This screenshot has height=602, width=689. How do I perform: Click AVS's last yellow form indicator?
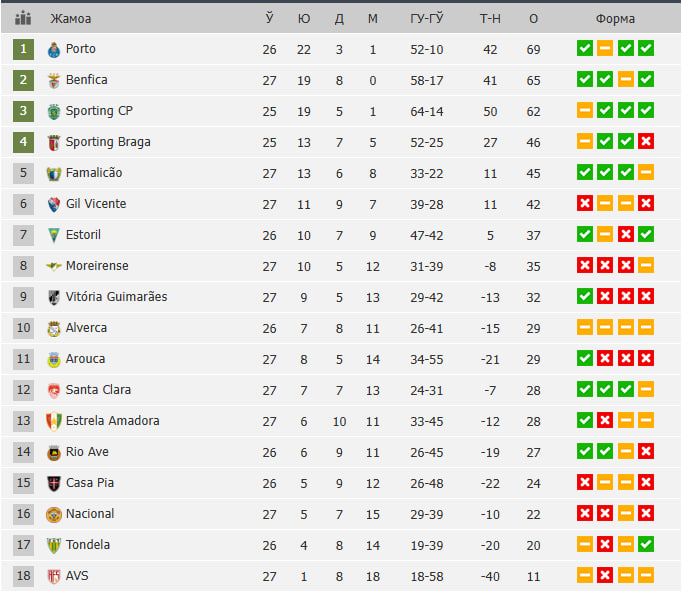point(646,576)
